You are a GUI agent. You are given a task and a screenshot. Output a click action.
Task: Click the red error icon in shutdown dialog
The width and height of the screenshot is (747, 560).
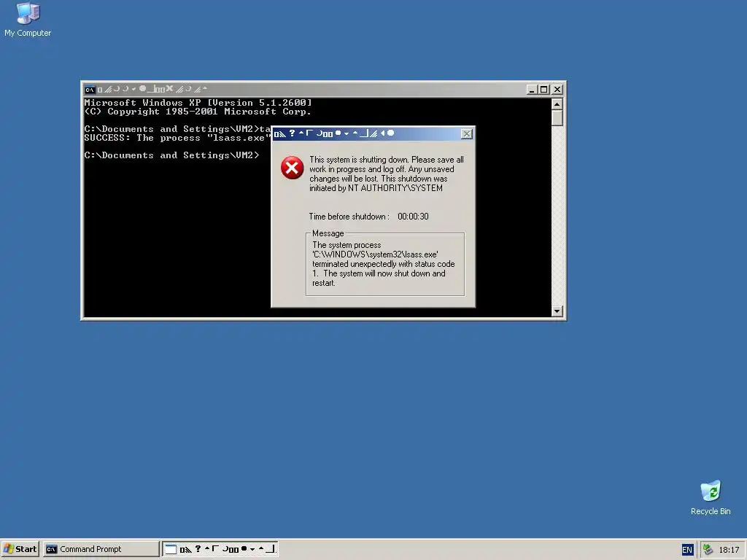[x=292, y=168]
